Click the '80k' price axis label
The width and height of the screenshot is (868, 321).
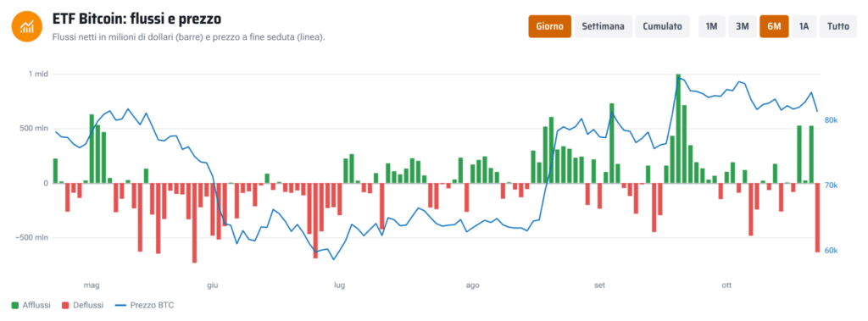pos(832,120)
